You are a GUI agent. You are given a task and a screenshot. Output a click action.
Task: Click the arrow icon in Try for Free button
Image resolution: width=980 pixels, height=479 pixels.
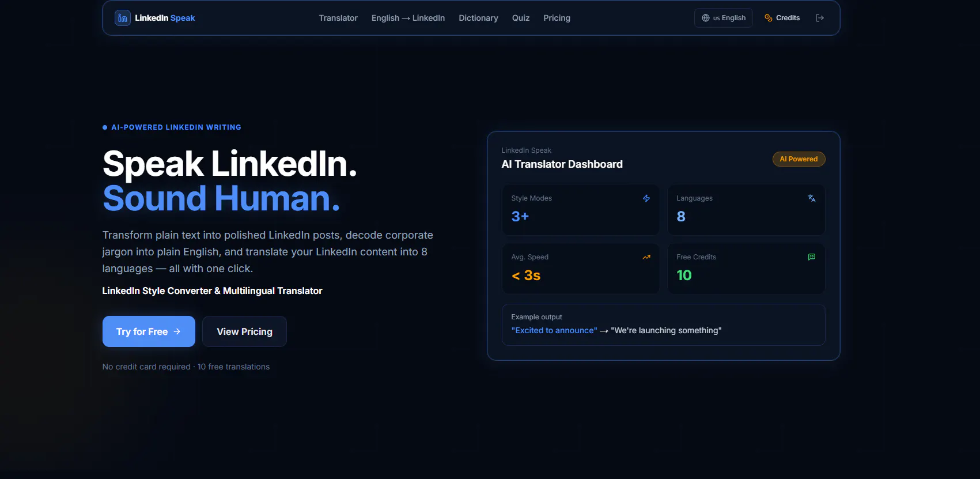click(x=177, y=331)
